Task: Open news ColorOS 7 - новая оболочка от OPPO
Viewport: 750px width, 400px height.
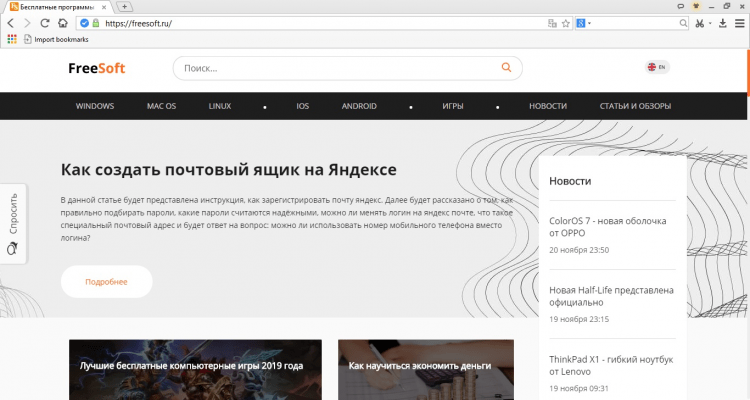Action: click(x=607, y=227)
